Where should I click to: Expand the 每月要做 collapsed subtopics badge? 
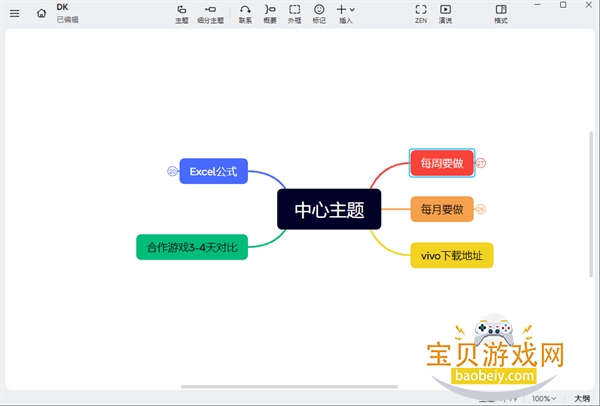tap(481, 209)
